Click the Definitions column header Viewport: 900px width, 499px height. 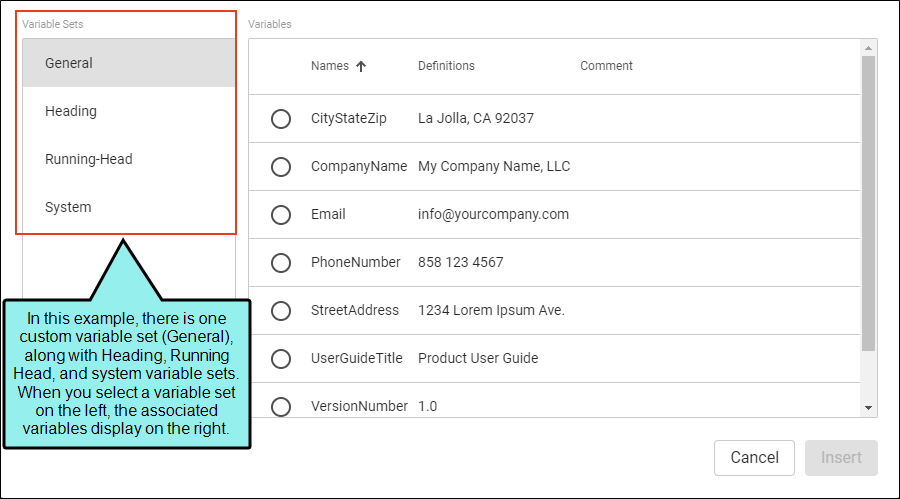pyautogui.click(x=446, y=66)
